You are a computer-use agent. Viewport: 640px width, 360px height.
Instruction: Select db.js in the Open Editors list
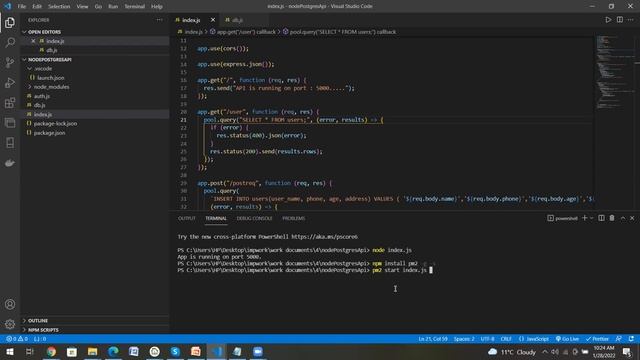(x=51, y=50)
